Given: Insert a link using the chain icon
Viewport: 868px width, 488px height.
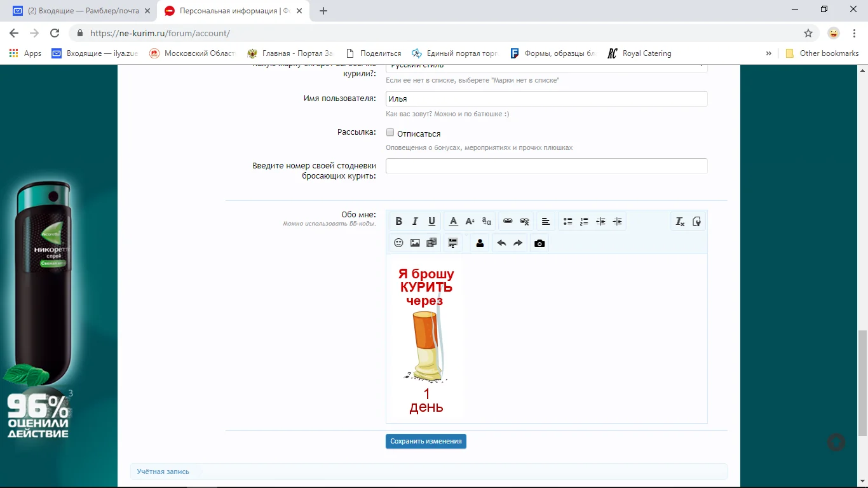Looking at the screenshot, I should [508, 222].
